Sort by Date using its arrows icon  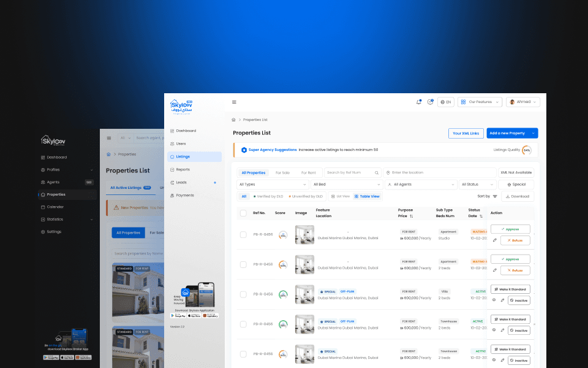click(481, 216)
